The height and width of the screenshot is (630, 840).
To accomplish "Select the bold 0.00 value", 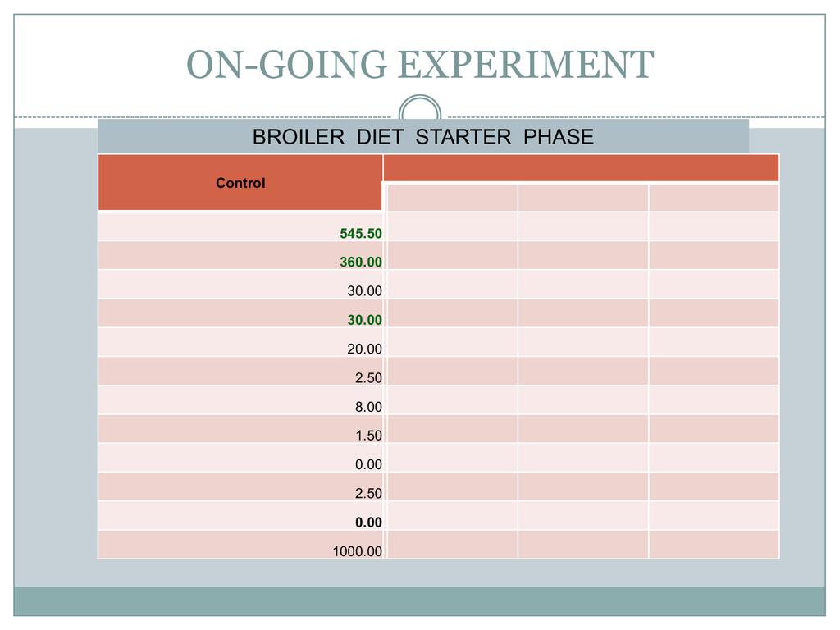I will click(368, 523).
